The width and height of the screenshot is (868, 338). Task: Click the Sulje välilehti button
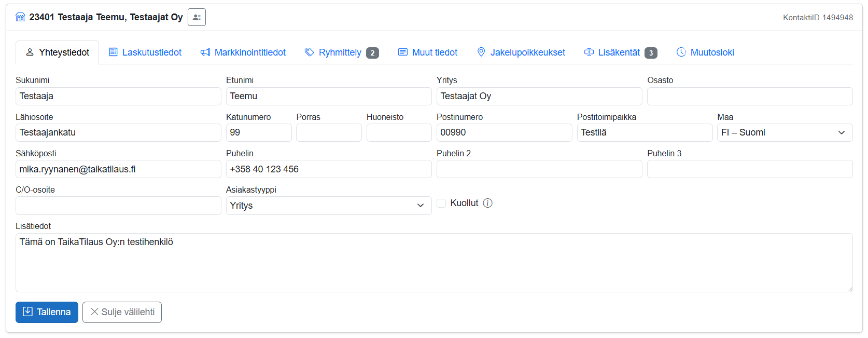tap(122, 312)
